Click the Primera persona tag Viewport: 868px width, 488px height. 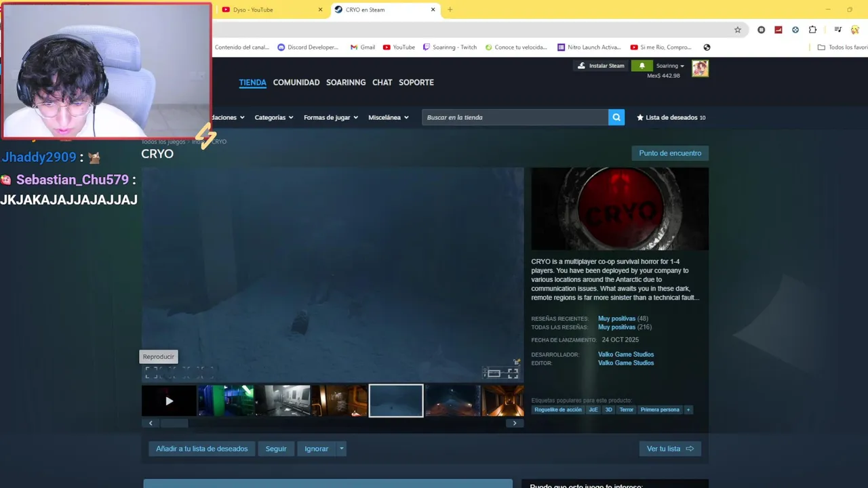(x=660, y=409)
